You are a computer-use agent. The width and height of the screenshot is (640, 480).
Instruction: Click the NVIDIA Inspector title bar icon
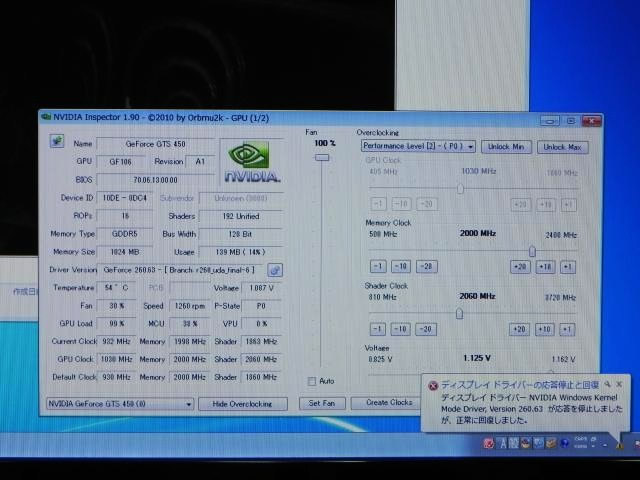coord(46,117)
